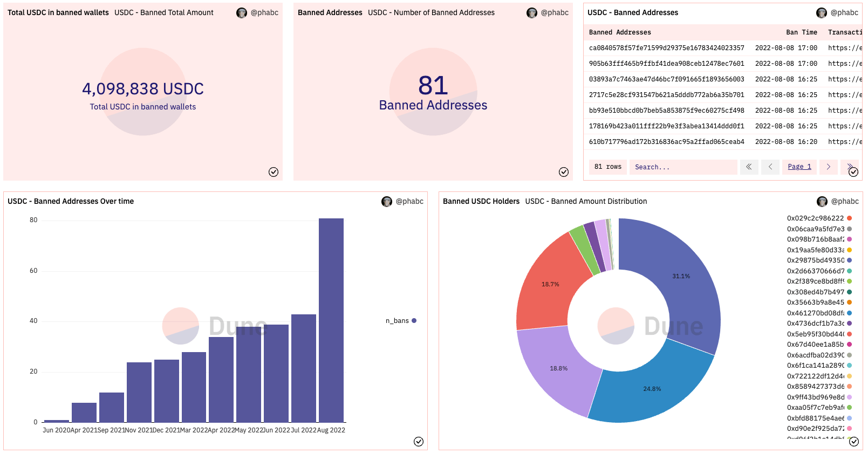This screenshot has width=868, height=454.
Task: Toggle legend entry 0x722122df12d4
Action: (819, 376)
